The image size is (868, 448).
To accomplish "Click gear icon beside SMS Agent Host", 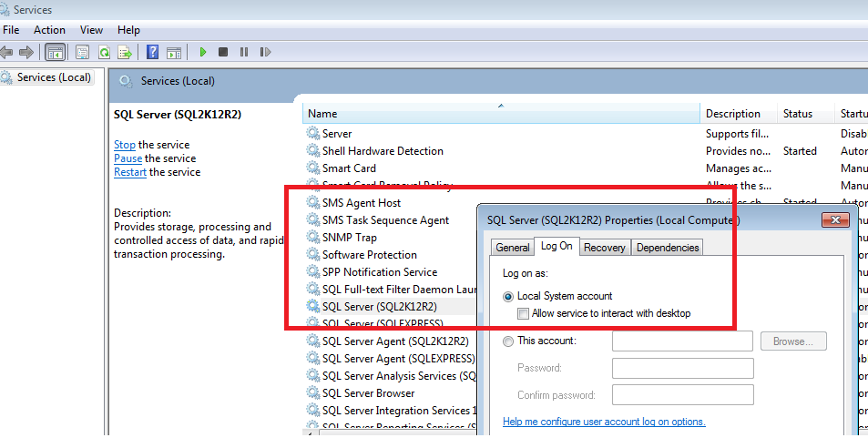I will (x=313, y=203).
